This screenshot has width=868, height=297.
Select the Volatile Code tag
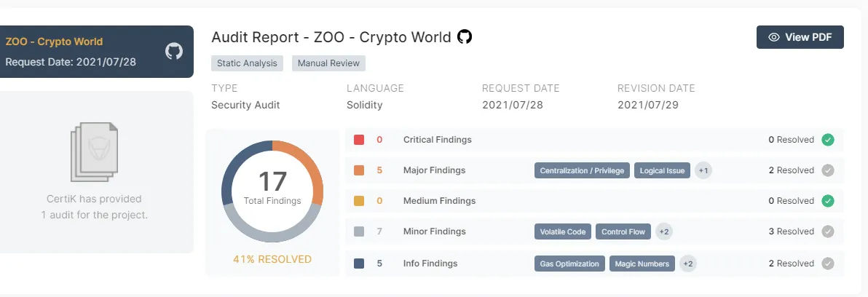(563, 231)
